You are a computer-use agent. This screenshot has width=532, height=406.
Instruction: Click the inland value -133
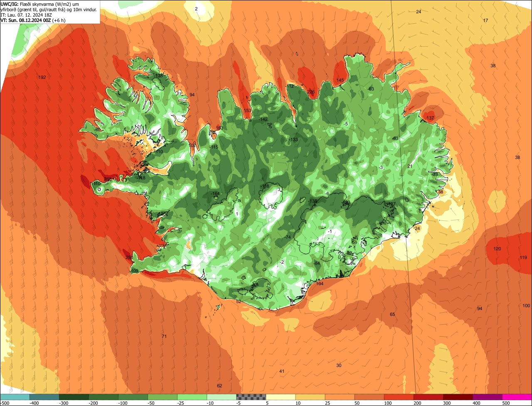293,139
